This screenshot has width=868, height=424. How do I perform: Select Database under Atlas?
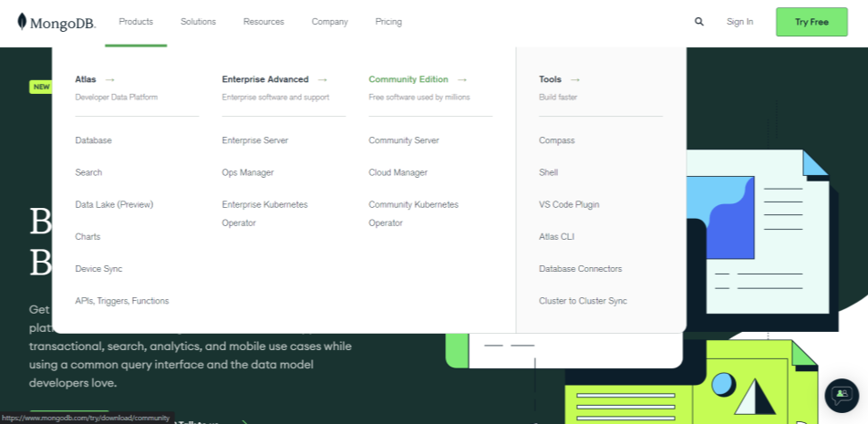[x=94, y=140]
